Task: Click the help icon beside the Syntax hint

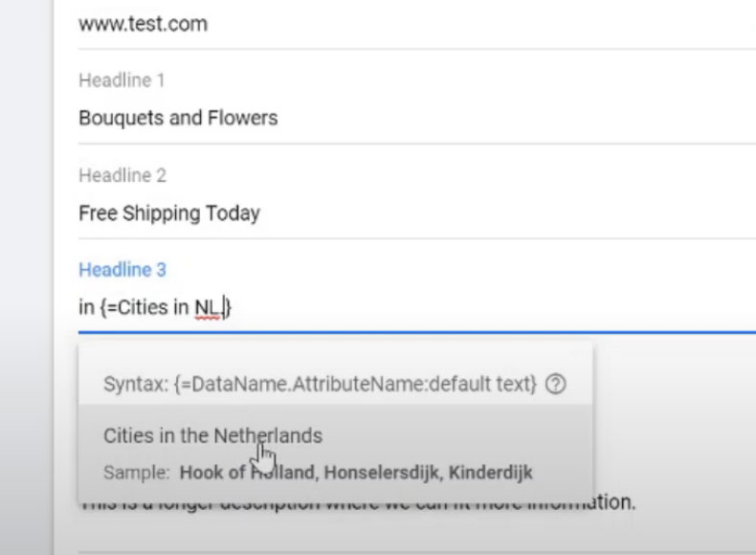Action: [x=555, y=384]
